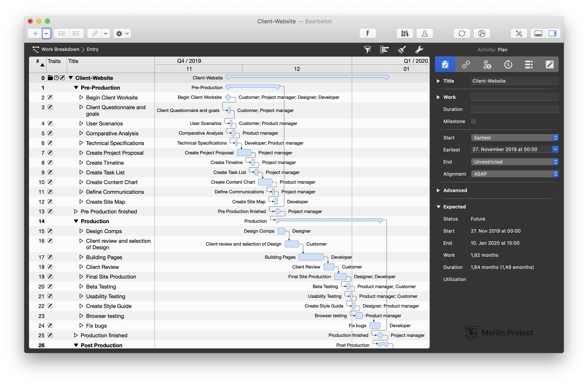Screen dimensions: 588x385
Task: Click the Work Breakdown breadcrumb
Action: pos(60,49)
